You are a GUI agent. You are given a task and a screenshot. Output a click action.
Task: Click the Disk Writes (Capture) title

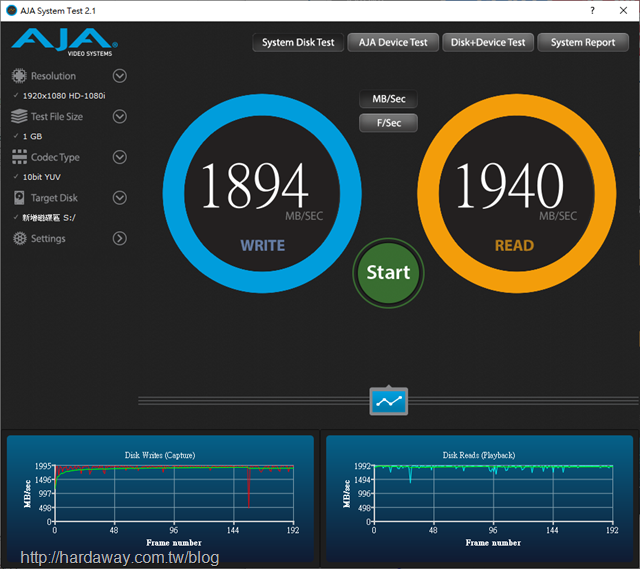[x=160, y=455]
